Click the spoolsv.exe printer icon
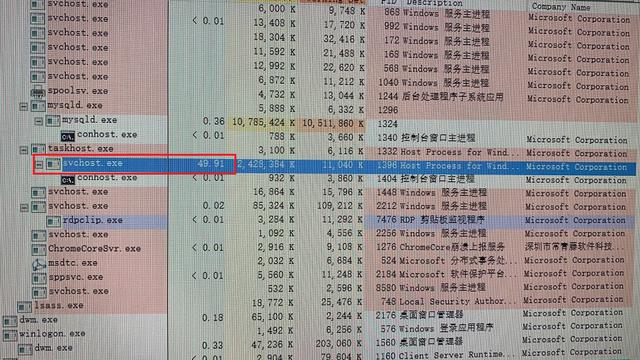This screenshot has width=640, height=360. 38,92
